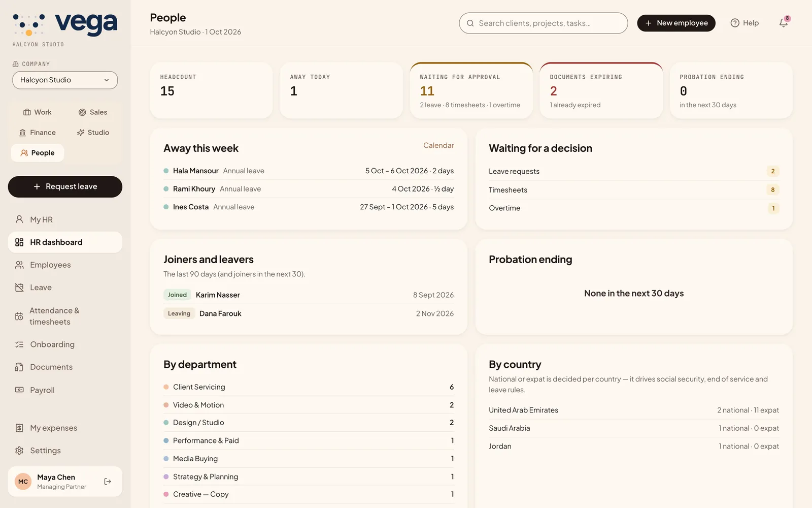
Task: Open the Maya Chen profile avatar
Action: point(23,482)
